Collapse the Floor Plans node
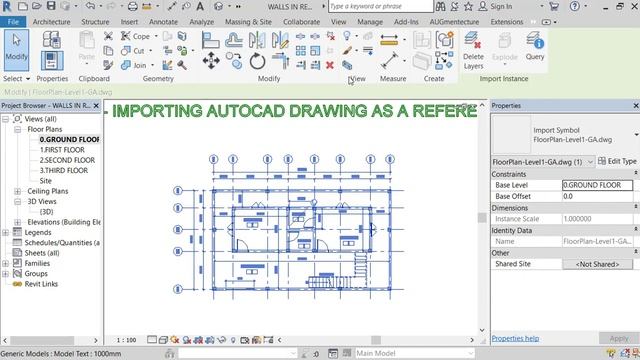 [x=18, y=129]
